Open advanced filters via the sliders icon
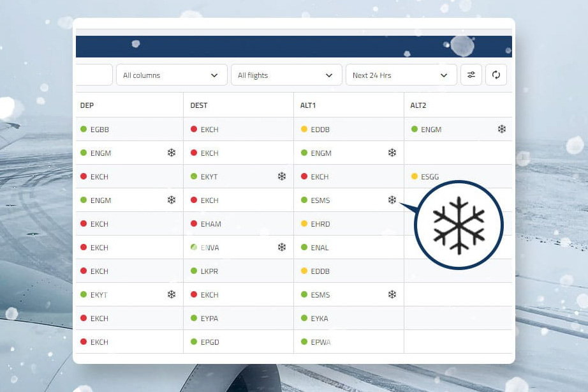The width and height of the screenshot is (588, 392). tap(471, 75)
